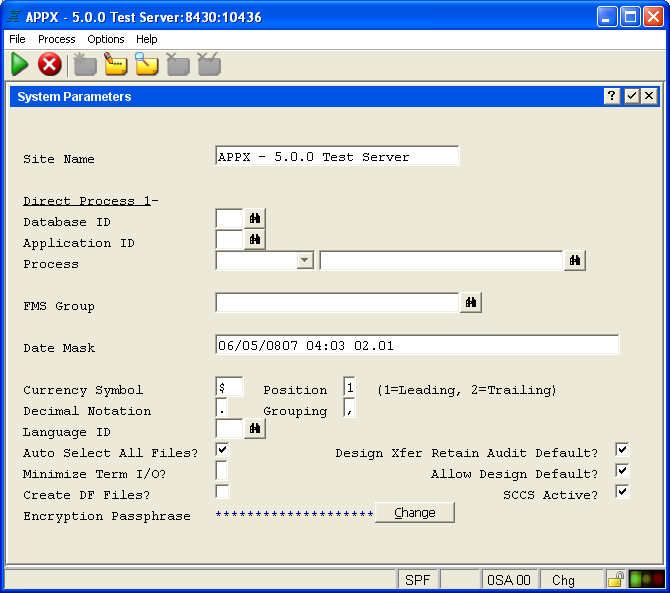The height and width of the screenshot is (593, 670).
Task: Open the Process lookup binoculars icon
Action: tap(575, 260)
